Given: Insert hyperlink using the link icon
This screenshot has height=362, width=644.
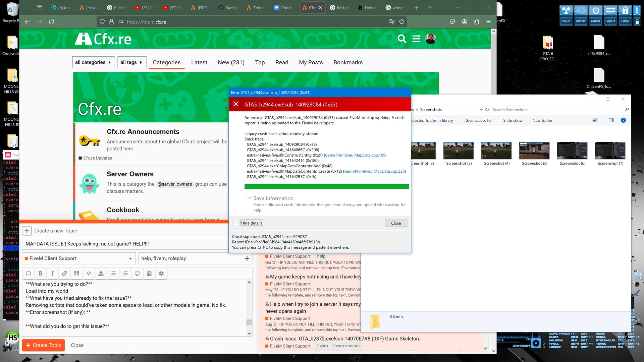Looking at the screenshot, I should pos(64,274).
